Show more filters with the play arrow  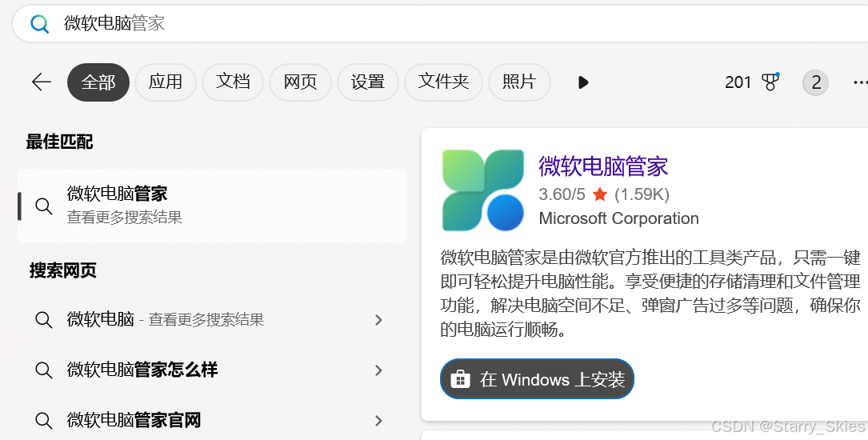point(583,82)
